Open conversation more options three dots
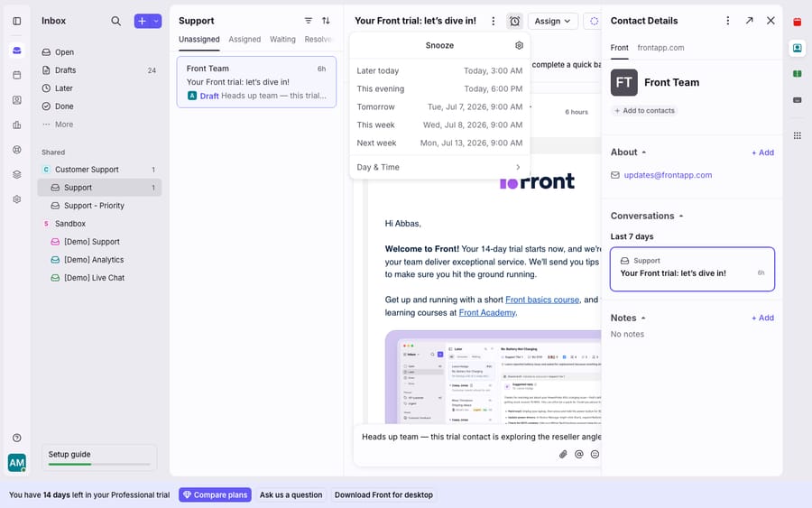812x508 pixels. 493,21
